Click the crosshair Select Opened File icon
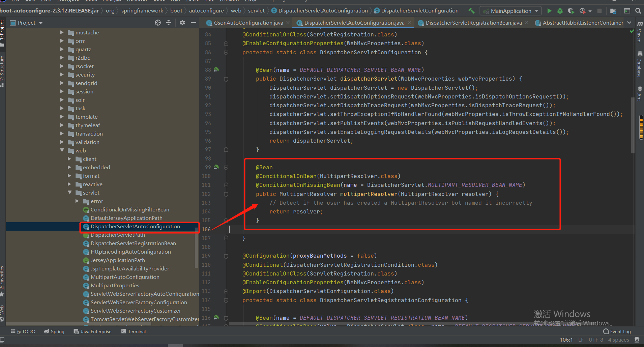This screenshot has height=347, width=644. [158, 23]
